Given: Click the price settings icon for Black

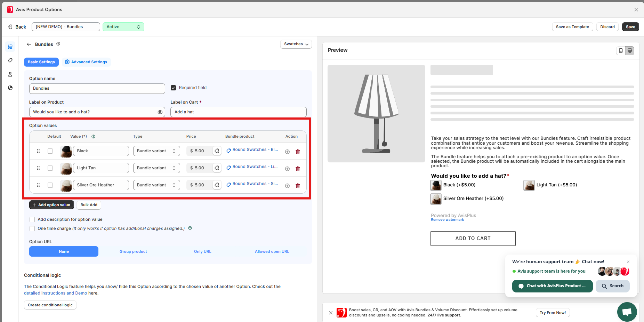Looking at the screenshot, I should click(x=217, y=151).
